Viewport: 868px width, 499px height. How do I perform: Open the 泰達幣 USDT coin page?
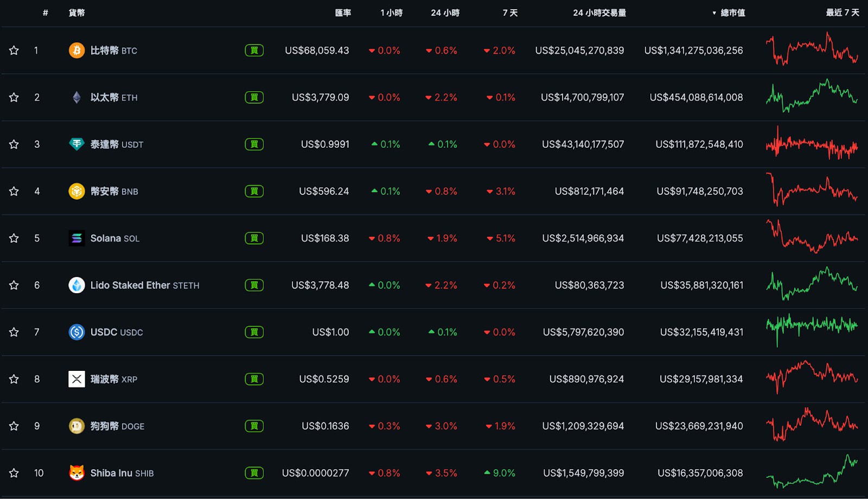click(117, 144)
